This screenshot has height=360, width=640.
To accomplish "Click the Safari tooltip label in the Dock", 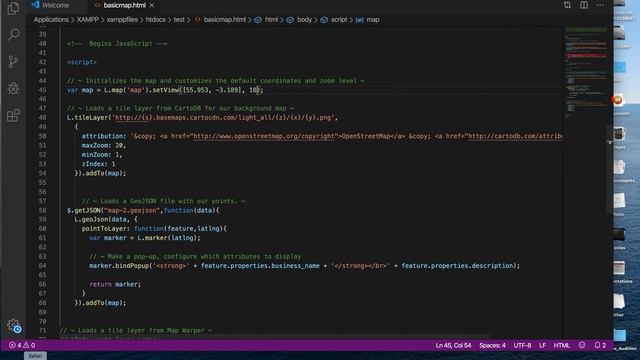I will (35, 356).
